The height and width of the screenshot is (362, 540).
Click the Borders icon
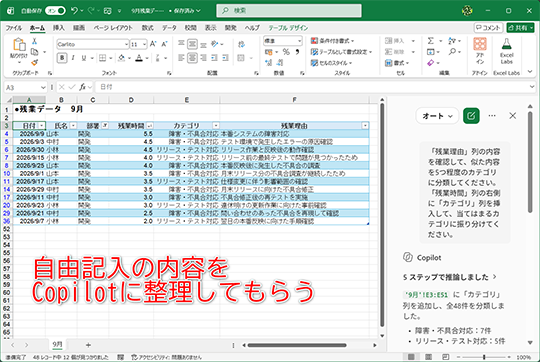click(x=103, y=58)
